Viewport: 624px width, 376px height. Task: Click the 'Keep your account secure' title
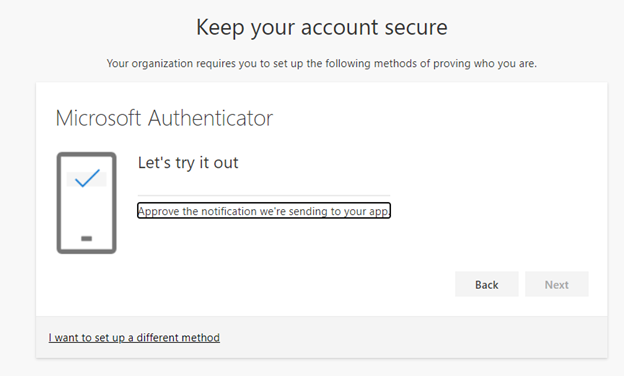(x=322, y=27)
